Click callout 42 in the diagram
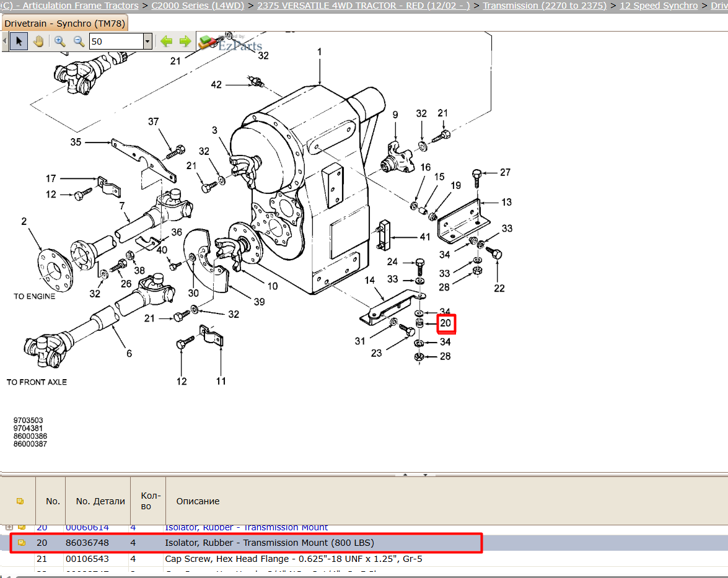Viewport: 728px width, 578px height. [x=216, y=84]
